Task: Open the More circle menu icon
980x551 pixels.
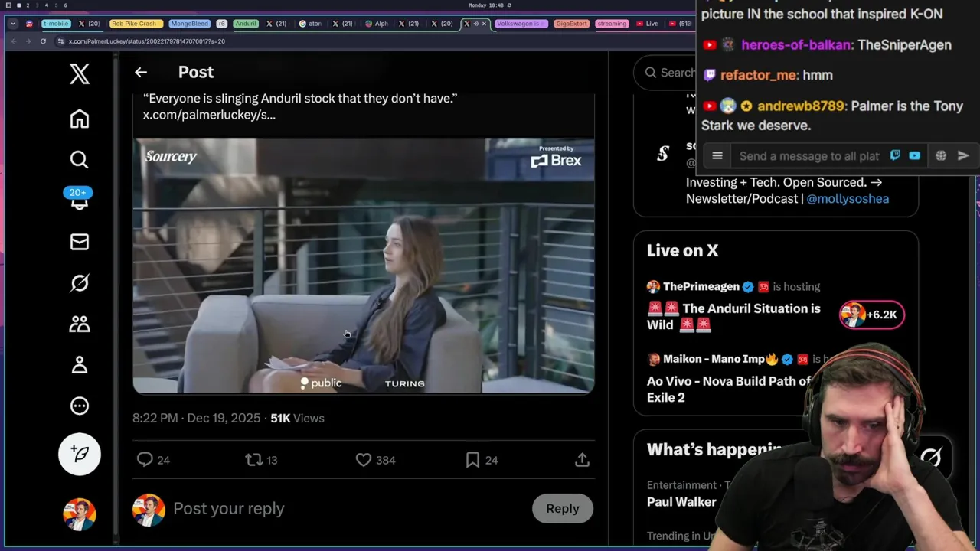Action: [x=80, y=406]
